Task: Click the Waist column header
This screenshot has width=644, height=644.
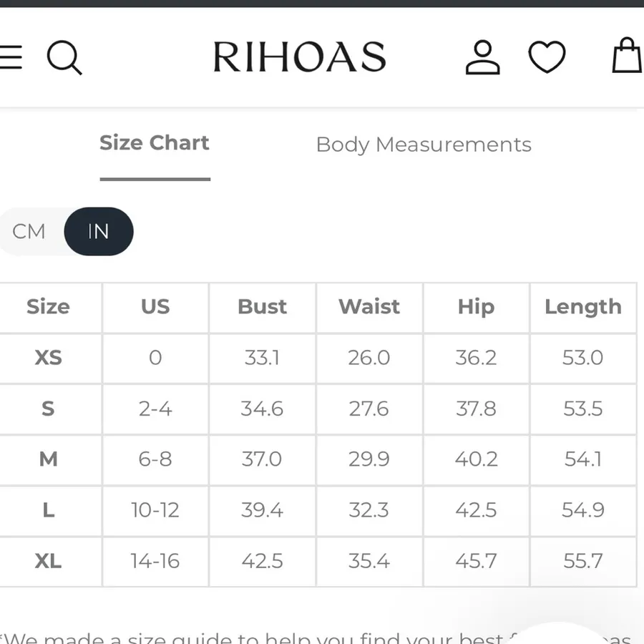Action: click(x=369, y=306)
